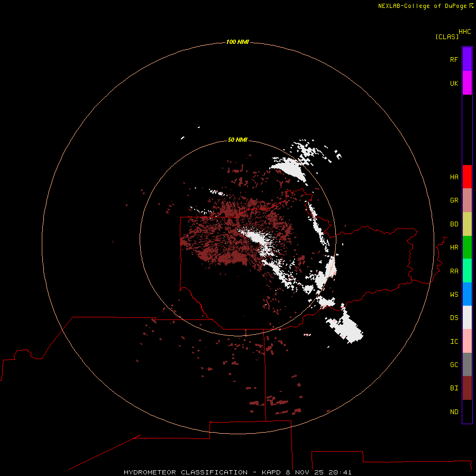The image size is (476, 476).
Task: Select the GC gray legend swatch
Action: pos(467,364)
